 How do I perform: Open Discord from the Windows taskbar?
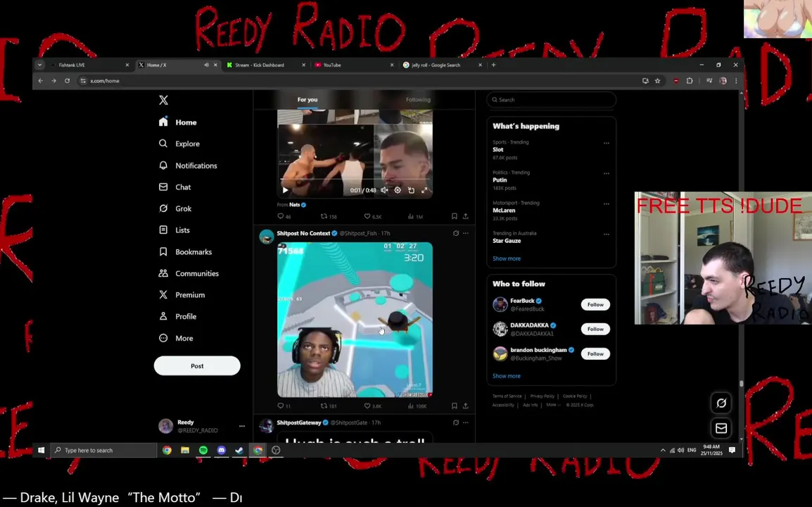[221, 450]
